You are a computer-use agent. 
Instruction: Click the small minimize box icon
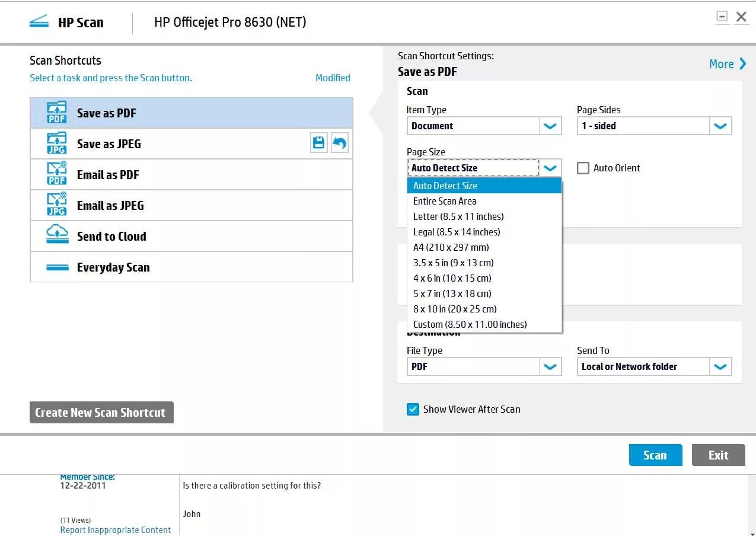pos(722,17)
